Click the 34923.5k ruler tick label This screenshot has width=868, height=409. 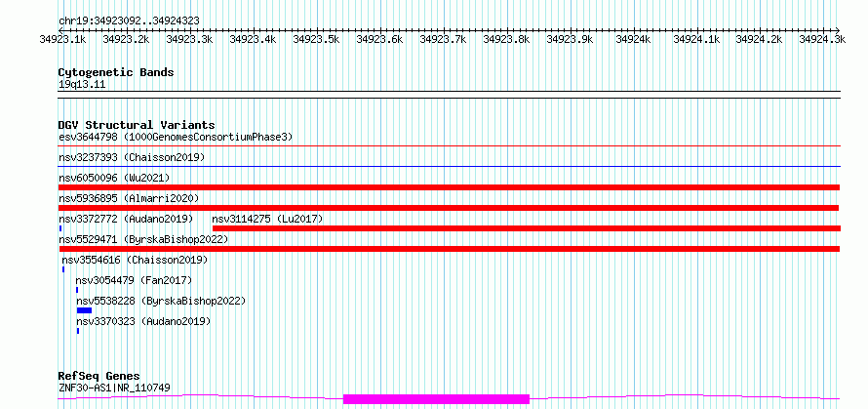click(x=316, y=39)
